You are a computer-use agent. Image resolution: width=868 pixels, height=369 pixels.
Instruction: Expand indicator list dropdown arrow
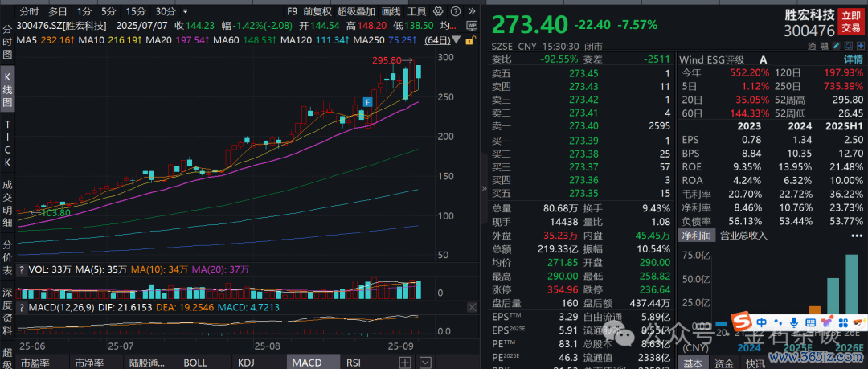coord(424,363)
